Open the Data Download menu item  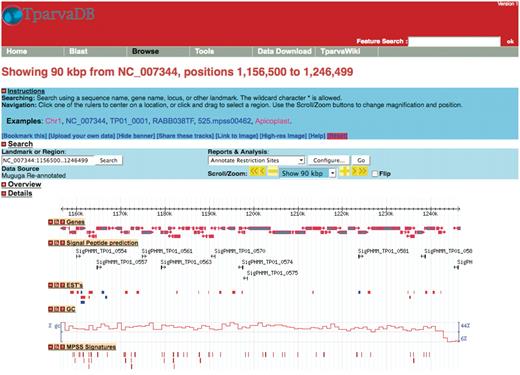coord(284,51)
